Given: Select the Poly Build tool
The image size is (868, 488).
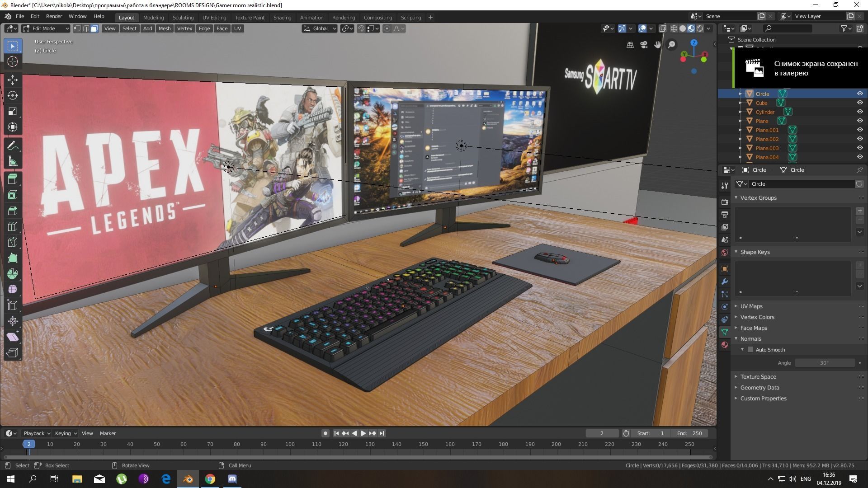Looking at the screenshot, I should pyautogui.click(x=13, y=258).
